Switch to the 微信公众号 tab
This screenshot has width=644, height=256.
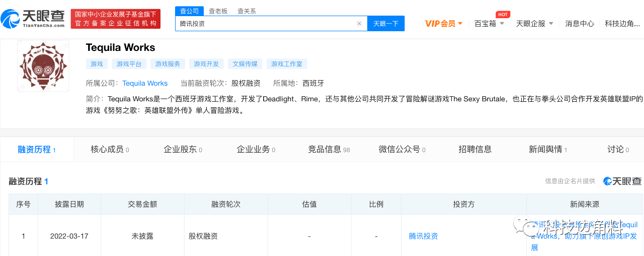point(402,149)
